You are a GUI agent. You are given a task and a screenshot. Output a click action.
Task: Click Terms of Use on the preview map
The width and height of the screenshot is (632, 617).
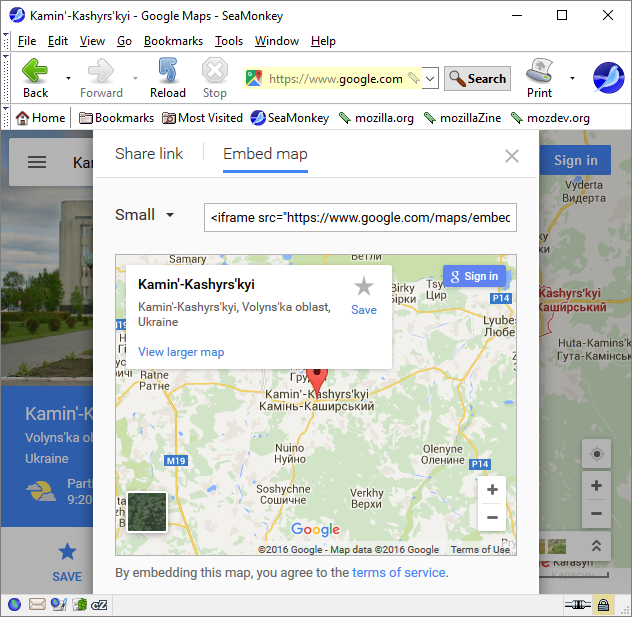(480, 549)
